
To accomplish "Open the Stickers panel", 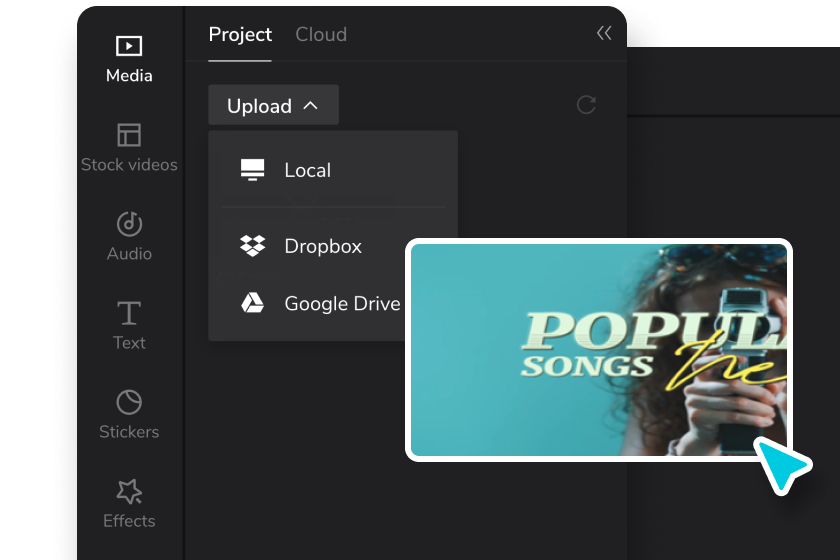I will pos(129,414).
